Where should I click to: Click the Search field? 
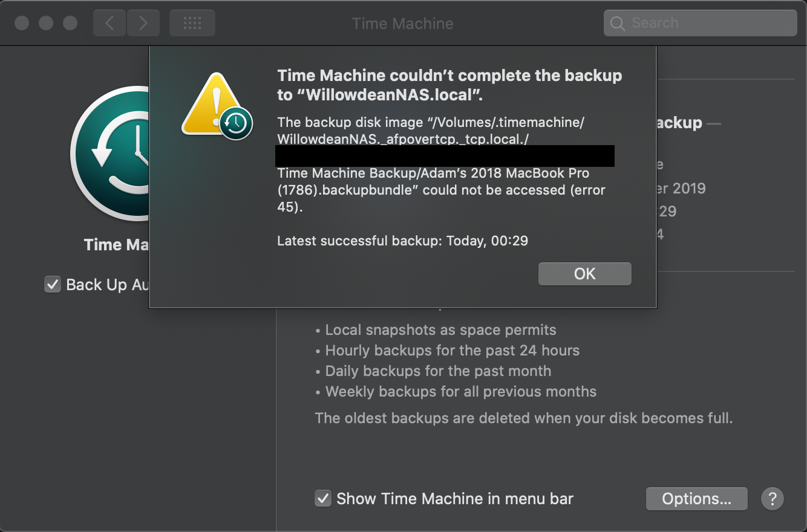point(700,23)
